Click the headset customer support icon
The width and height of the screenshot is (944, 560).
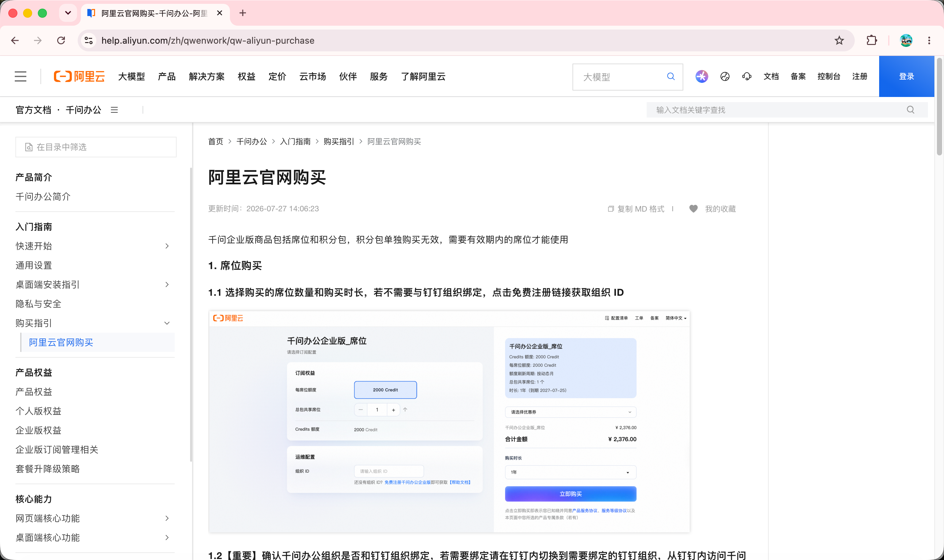point(747,77)
